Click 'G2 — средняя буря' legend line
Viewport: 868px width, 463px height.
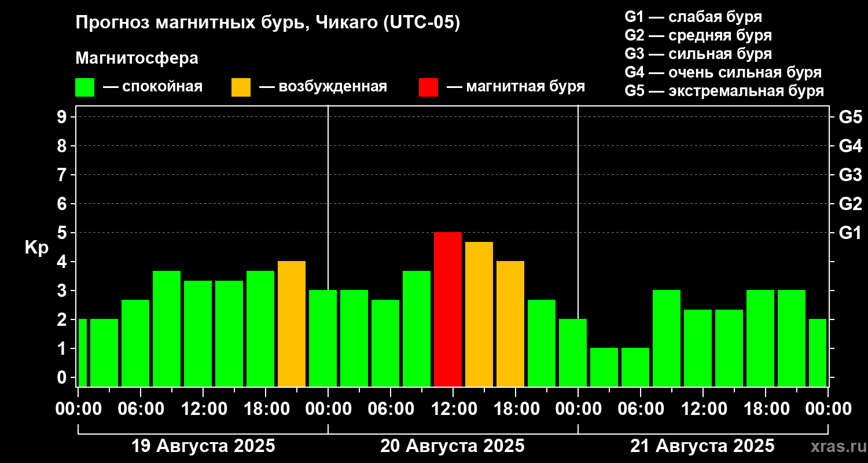coord(698,35)
